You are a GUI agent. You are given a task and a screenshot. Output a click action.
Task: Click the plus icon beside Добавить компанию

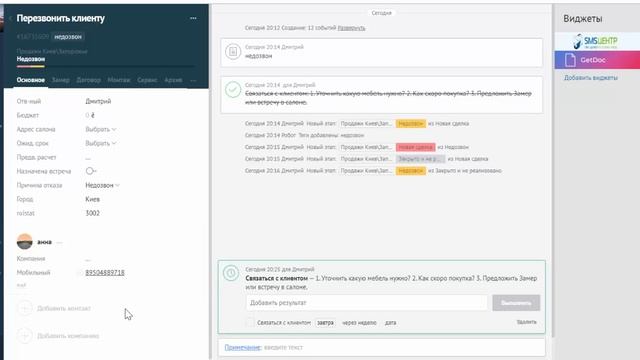point(24,336)
